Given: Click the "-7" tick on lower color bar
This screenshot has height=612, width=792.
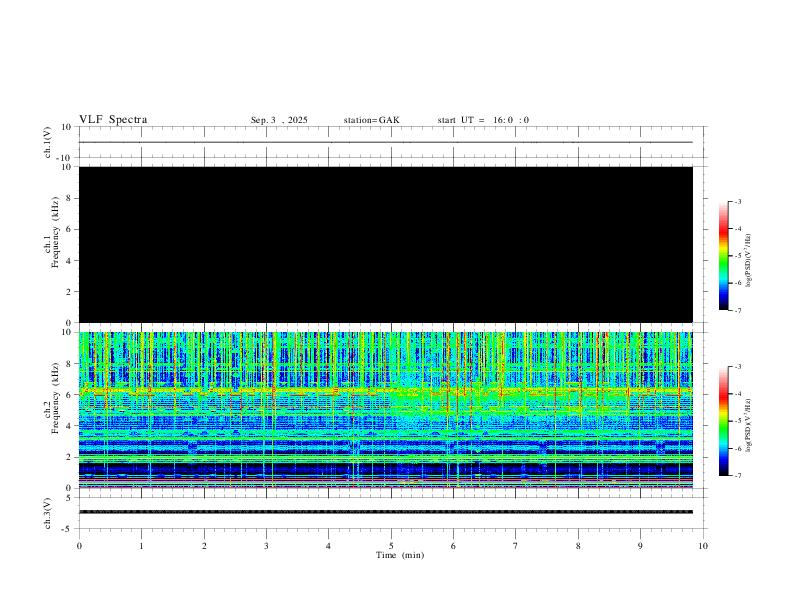Looking at the screenshot, I should (738, 476).
